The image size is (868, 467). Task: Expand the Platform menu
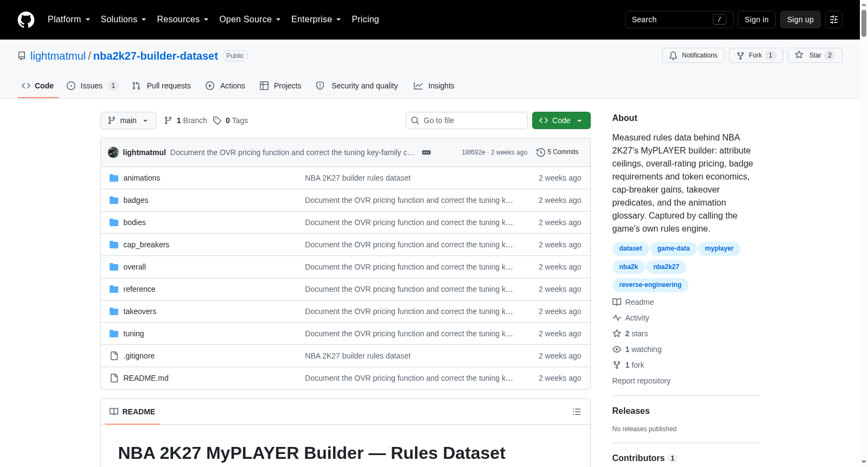pyautogui.click(x=69, y=20)
